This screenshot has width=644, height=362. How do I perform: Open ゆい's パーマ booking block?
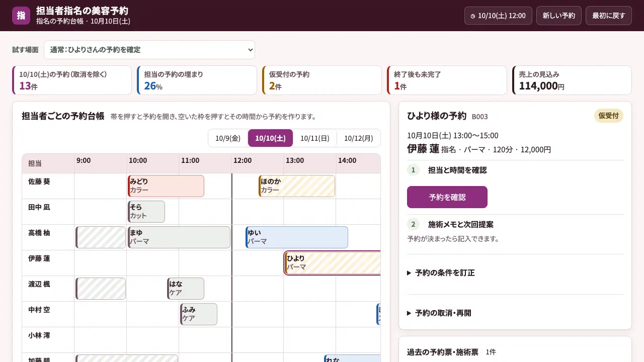click(297, 237)
